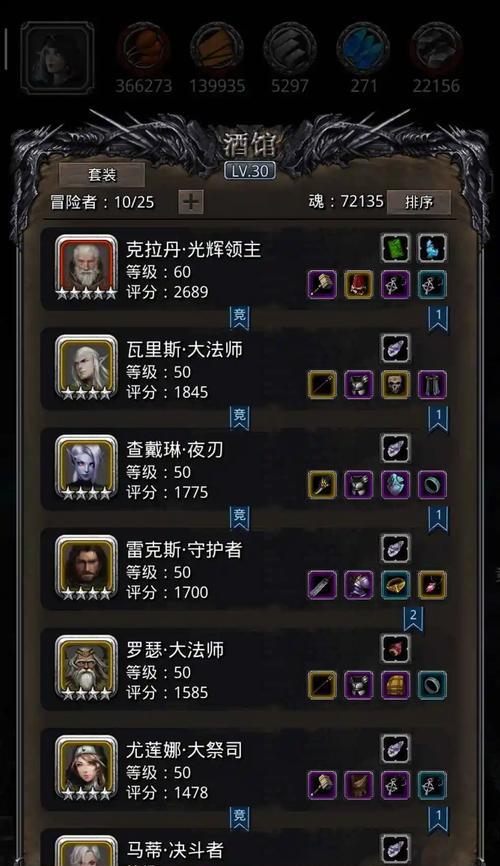Open the 套装 set button
This screenshot has width=500, height=866.
[102, 175]
